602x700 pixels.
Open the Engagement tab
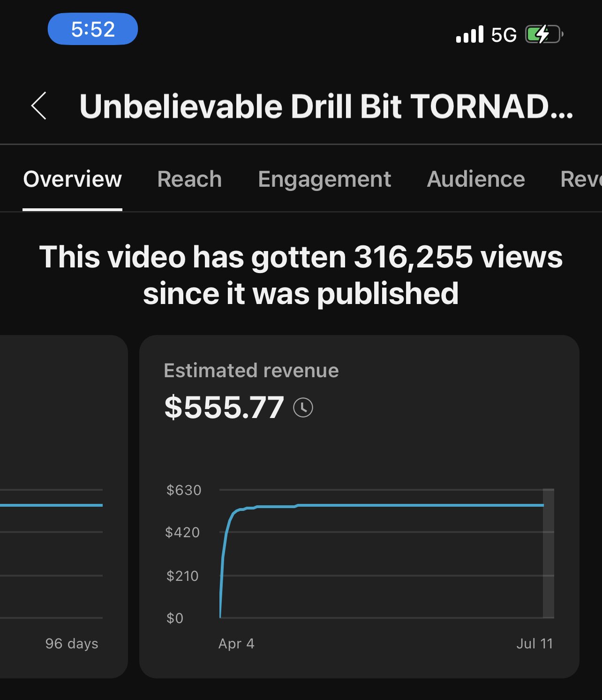(324, 180)
